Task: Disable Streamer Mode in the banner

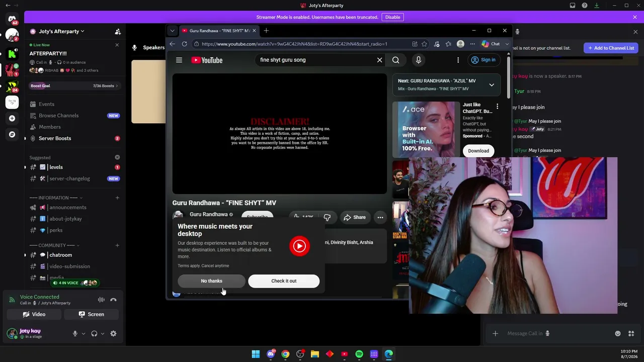Action: tap(392, 17)
